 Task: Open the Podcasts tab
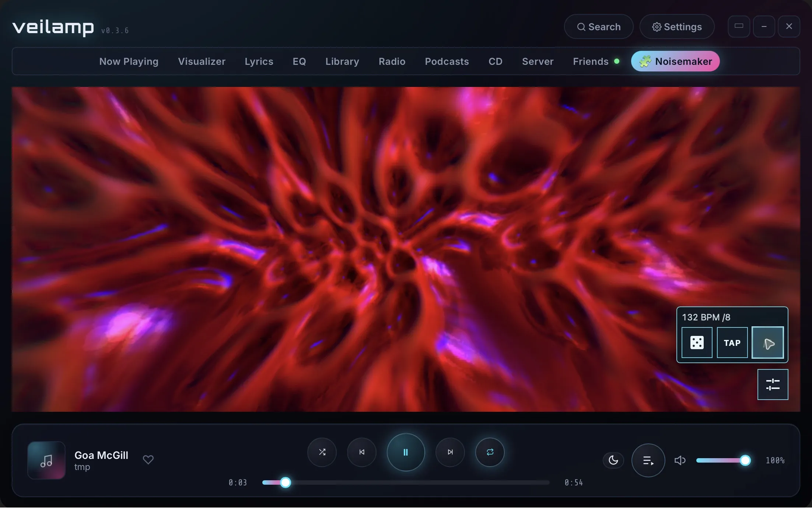click(447, 62)
